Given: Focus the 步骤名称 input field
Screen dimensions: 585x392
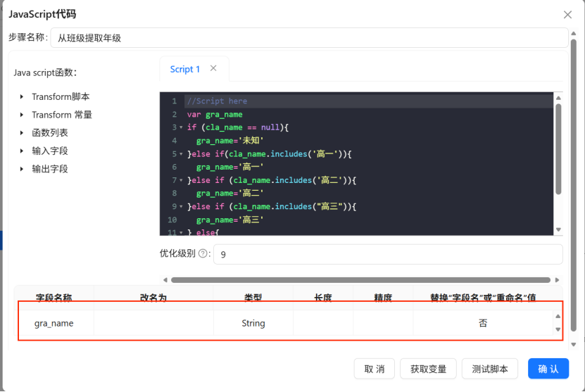Looking at the screenshot, I should (309, 38).
